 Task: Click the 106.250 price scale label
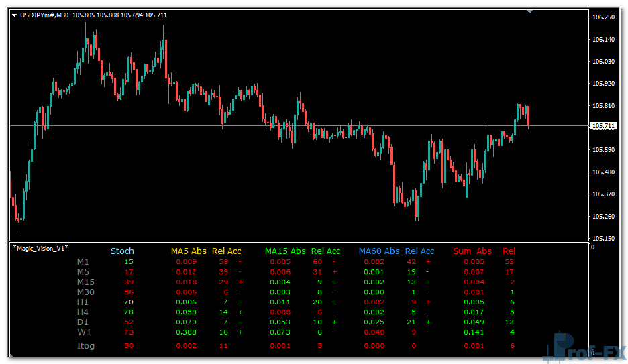[604, 17]
